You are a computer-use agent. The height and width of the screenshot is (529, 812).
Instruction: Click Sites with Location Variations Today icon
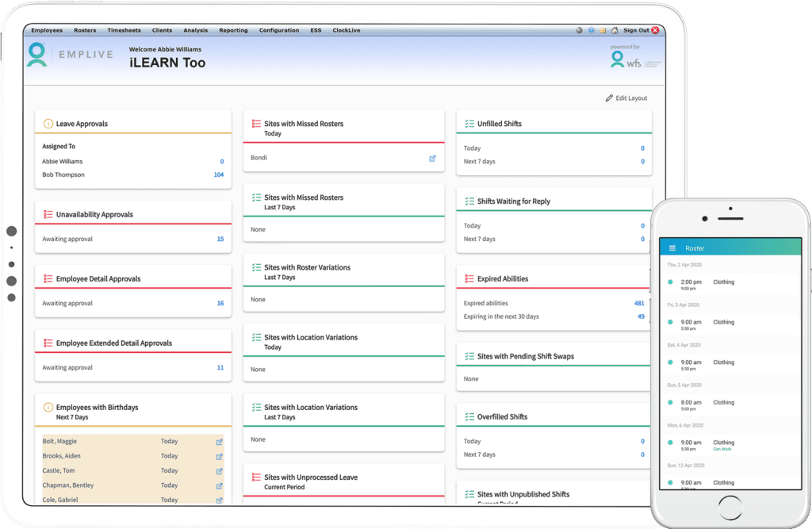(x=256, y=337)
